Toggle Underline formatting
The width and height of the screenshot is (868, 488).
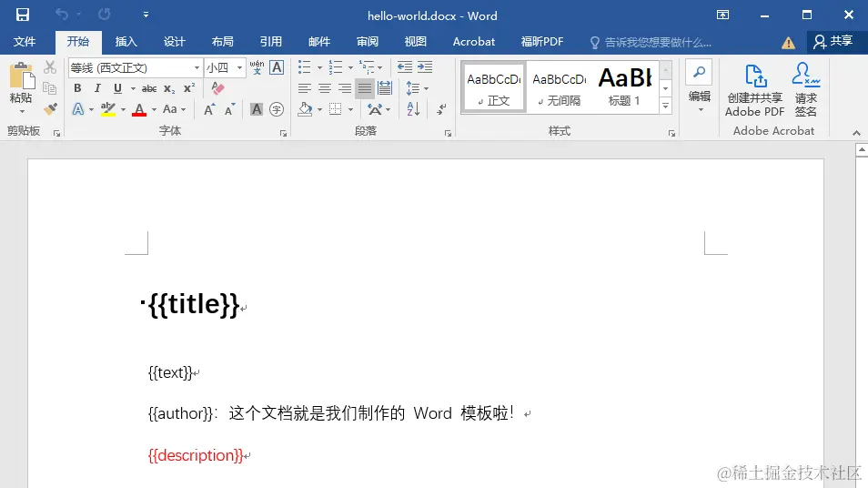tap(117, 88)
